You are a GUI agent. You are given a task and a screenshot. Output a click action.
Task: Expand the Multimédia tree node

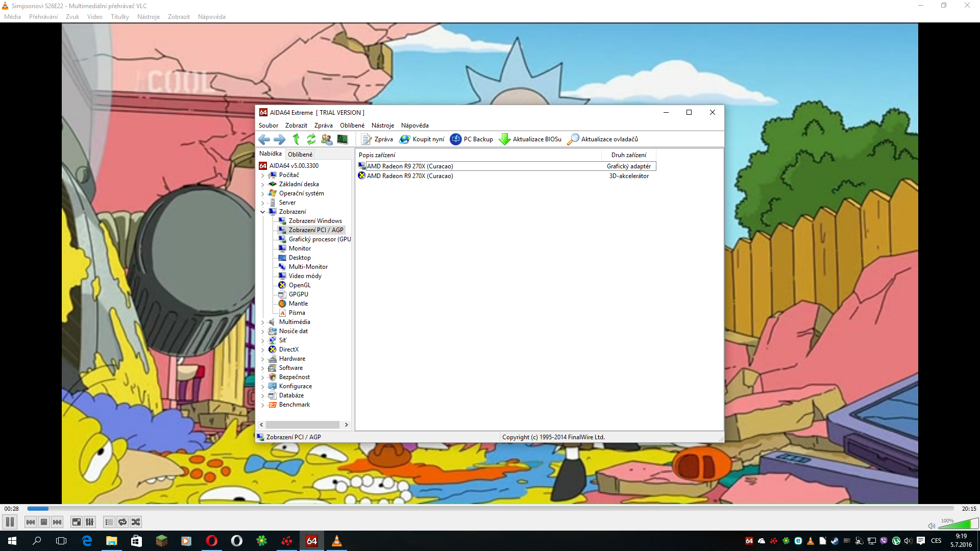coord(263,322)
